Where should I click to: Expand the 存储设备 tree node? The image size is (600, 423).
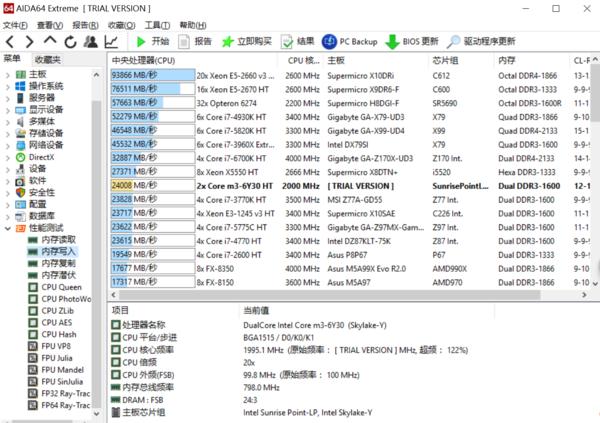(8, 134)
